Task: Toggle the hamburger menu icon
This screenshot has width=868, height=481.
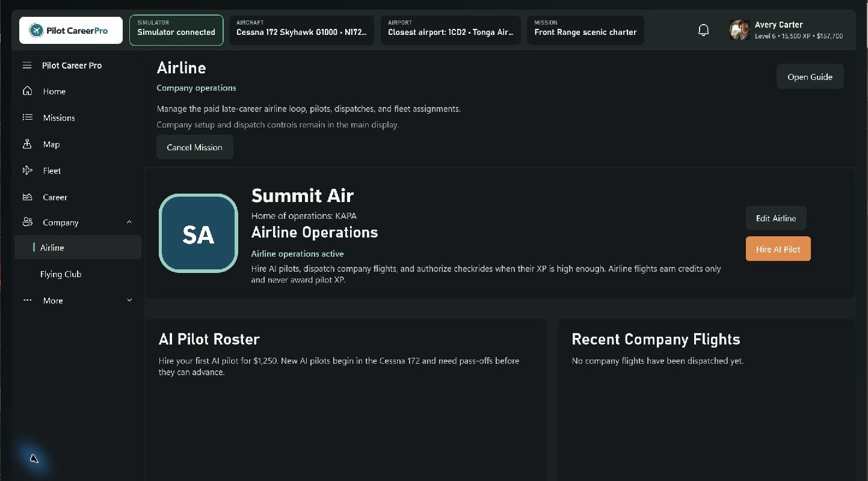Action: pyautogui.click(x=27, y=66)
